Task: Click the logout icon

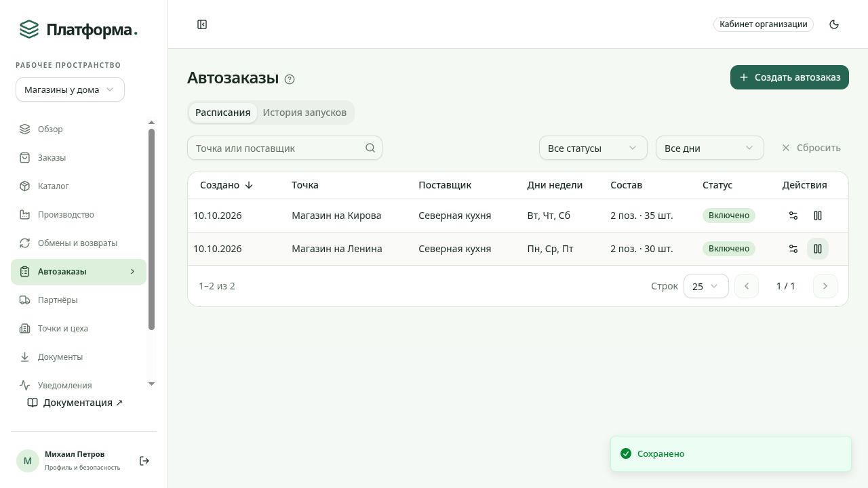Action: tap(144, 461)
